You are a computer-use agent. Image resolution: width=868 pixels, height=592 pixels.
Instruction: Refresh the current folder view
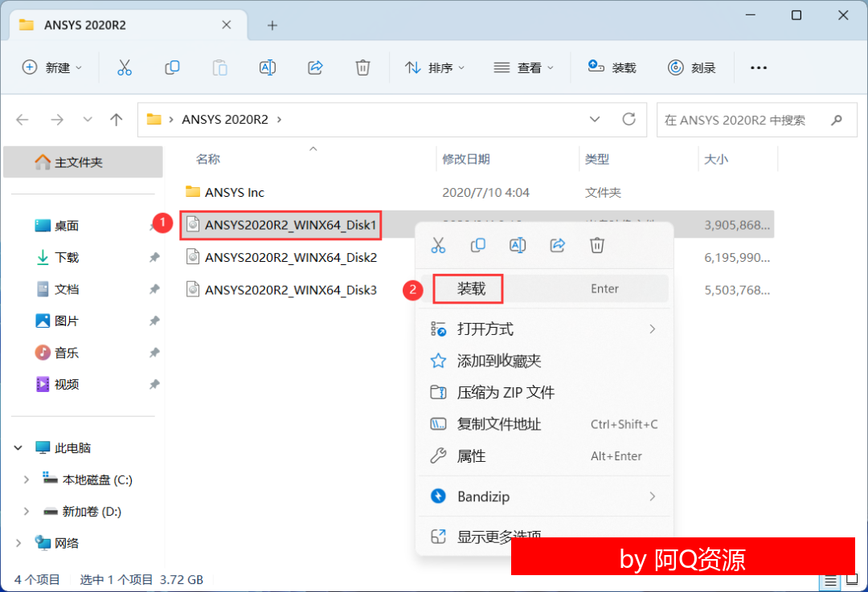628,119
